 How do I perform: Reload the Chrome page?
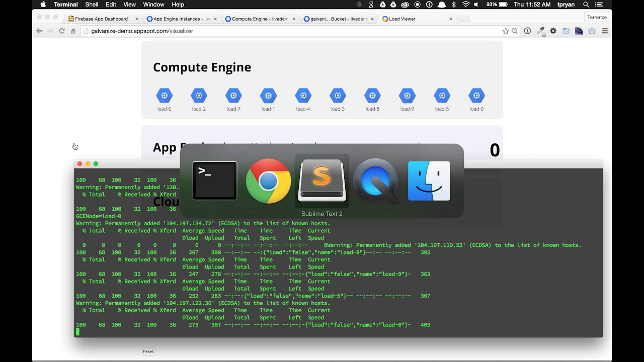click(61, 31)
